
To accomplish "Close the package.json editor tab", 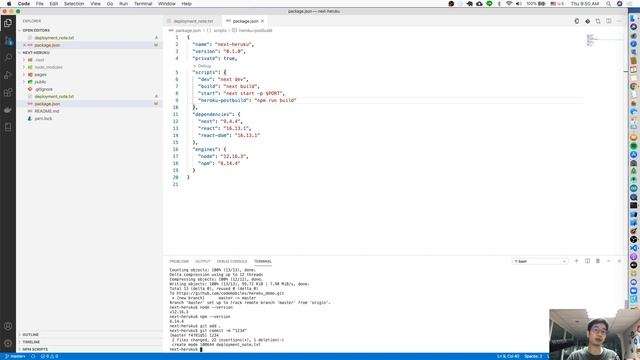I will tap(262, 21).
